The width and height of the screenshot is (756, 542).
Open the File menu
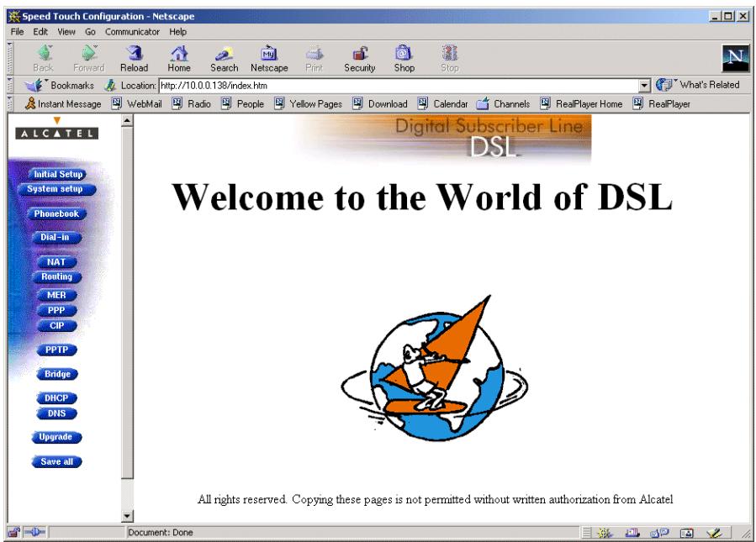(18, 32)
